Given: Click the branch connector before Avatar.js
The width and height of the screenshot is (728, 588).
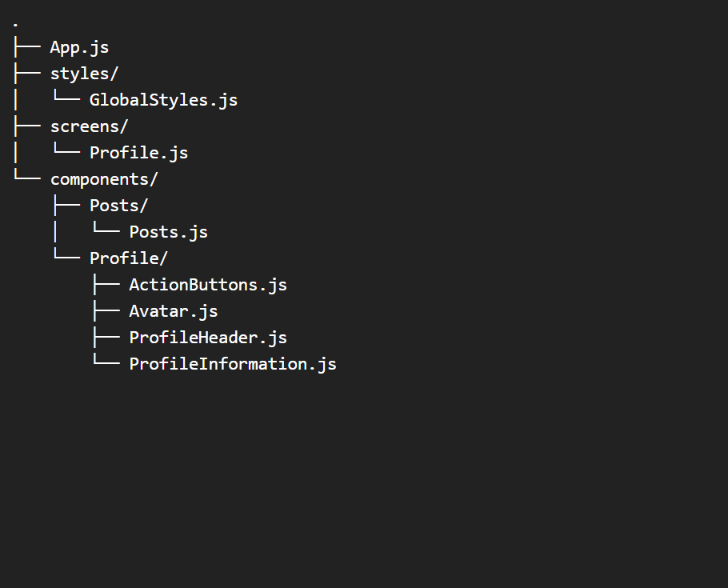Looking at the screenshot, I should (x=106, y=311).
